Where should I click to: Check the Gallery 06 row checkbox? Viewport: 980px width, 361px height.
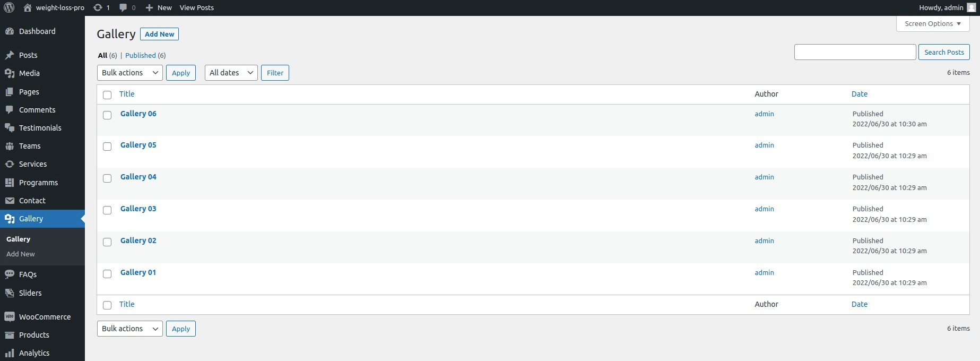107,115
